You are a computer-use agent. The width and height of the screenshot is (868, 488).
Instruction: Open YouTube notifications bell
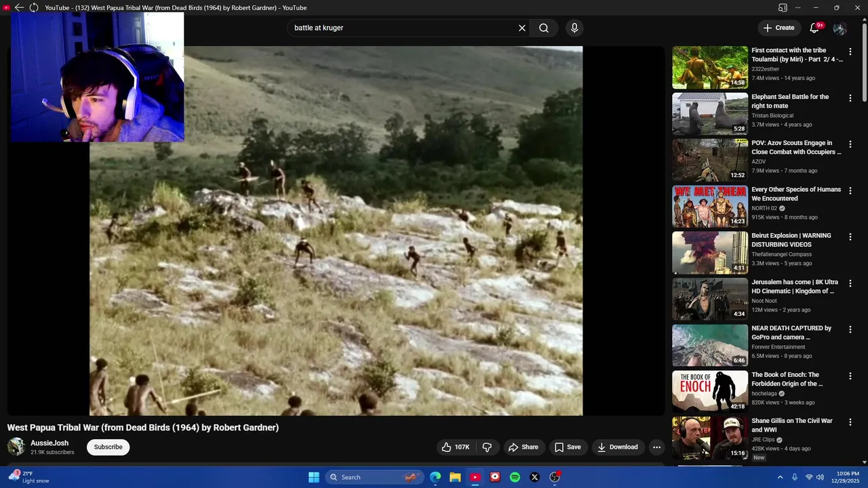click(814, 28)
